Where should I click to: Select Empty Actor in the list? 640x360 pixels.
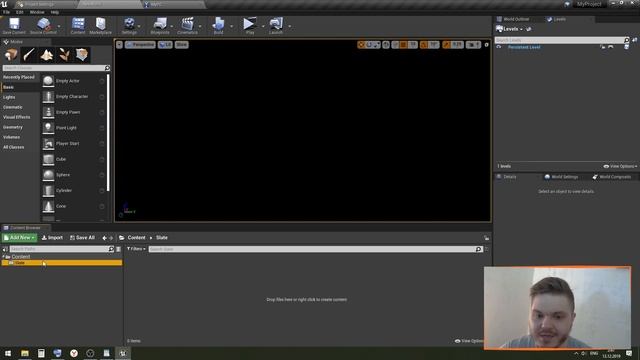tap(74, 81)
